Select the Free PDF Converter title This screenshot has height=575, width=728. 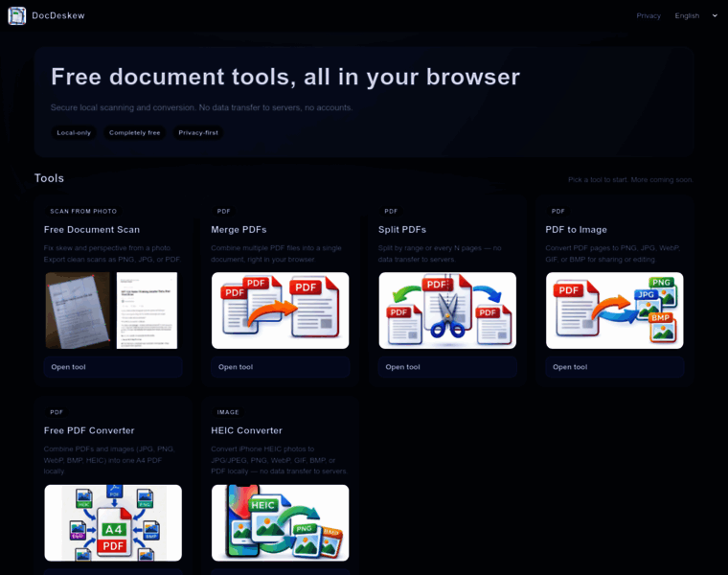(x=89, y=430)
